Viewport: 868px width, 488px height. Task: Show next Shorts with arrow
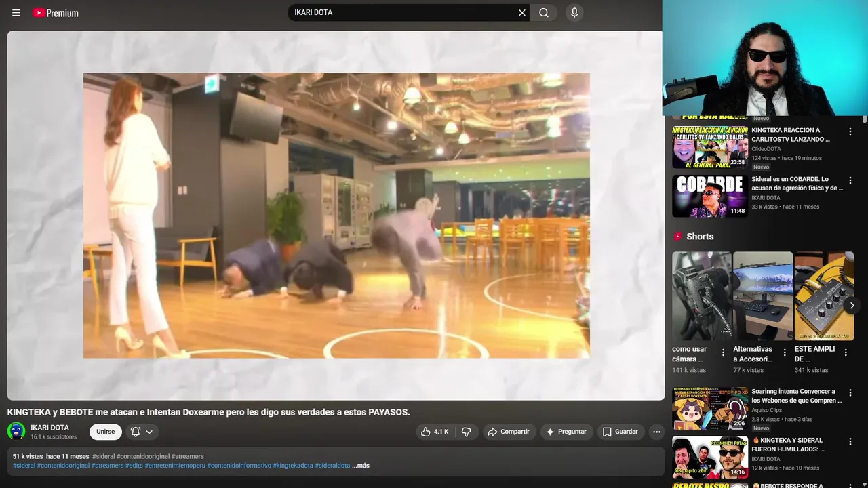tap(852, 305)
